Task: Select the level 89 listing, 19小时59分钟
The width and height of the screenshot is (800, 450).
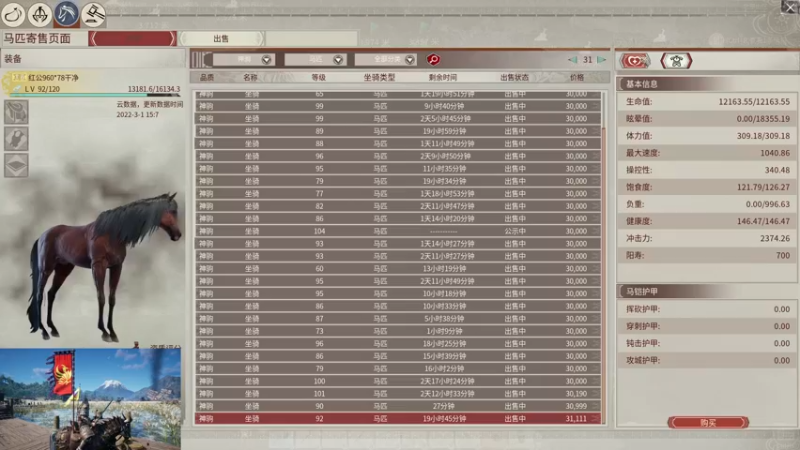Action: point(397,131)
